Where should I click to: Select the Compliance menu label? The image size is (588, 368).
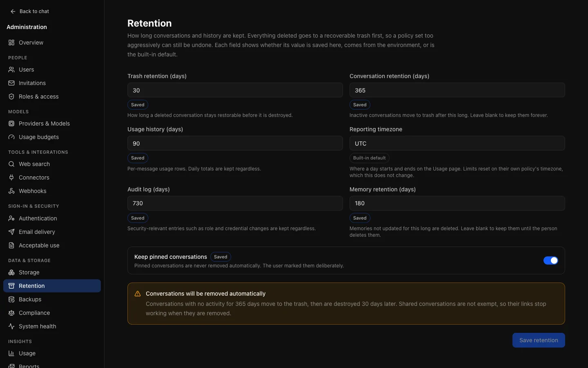click(34, 313)
